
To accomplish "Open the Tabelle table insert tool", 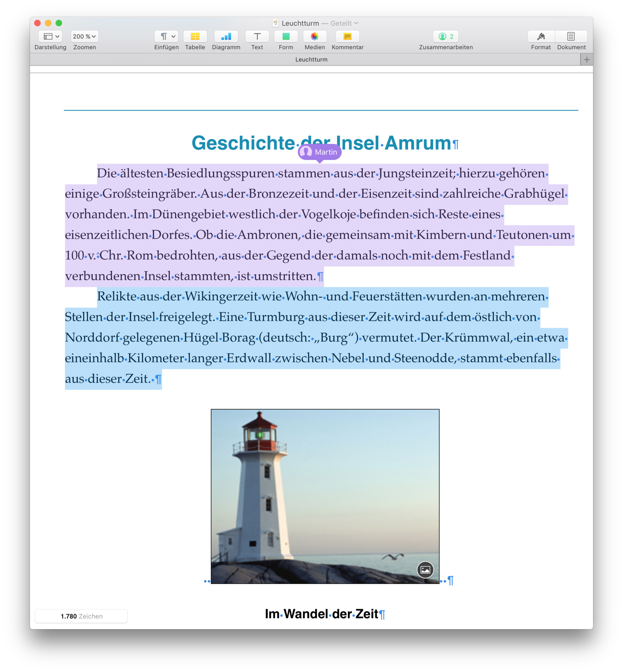I will (195, 36).
